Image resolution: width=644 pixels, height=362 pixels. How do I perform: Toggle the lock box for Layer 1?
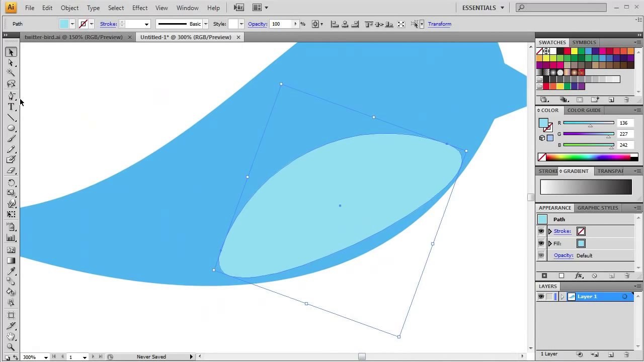[549, 297]
